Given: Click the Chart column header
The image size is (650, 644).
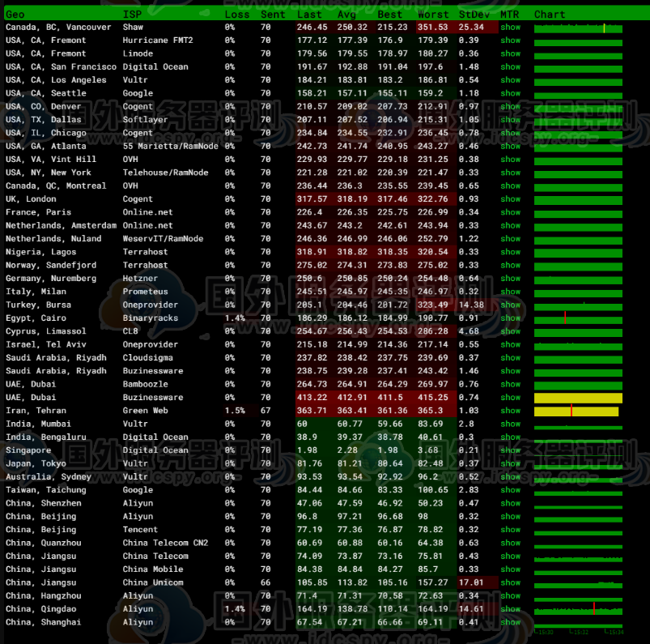Looking at the screenshot, I should pos(550,15).
